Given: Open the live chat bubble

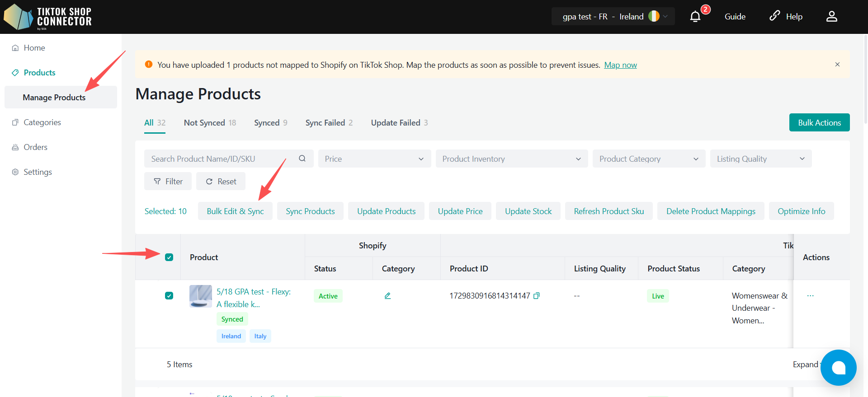Looking at the screenshot, I should point(838,368).
